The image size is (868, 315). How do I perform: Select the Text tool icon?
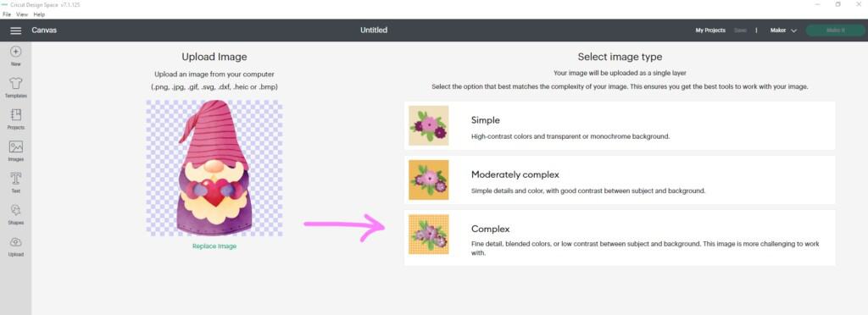(x=15, y=179)
